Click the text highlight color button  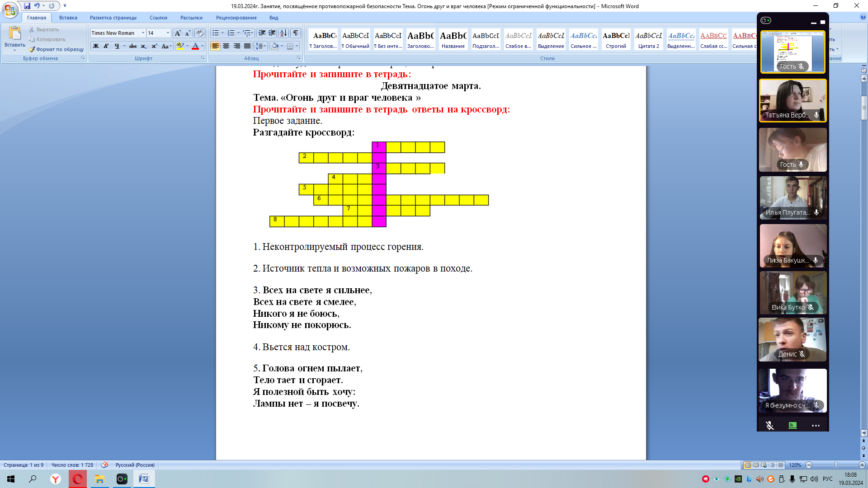pyautogui.click(x=180, y=46)
